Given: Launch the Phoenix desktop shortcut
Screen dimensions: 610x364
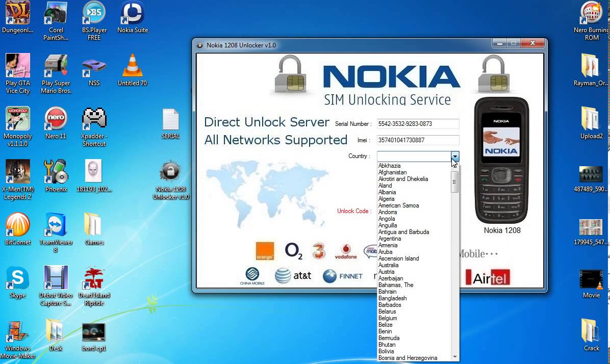Looking at the screenshot, I should click(56, 176).
